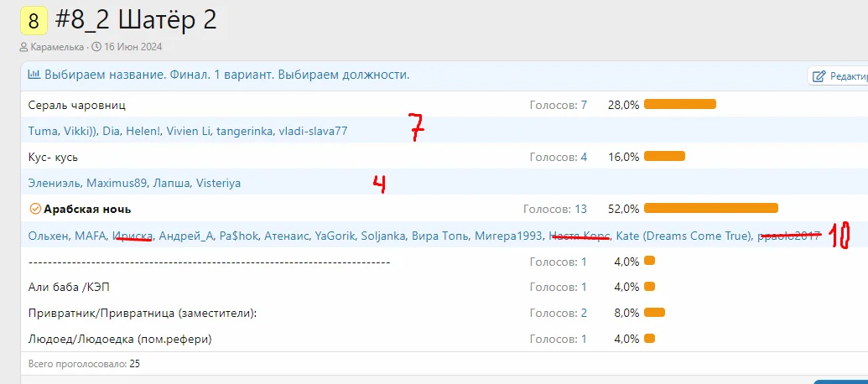Open voter Vivien Li profile
Screen dimensions: 868x384
[x=188, y=131]
